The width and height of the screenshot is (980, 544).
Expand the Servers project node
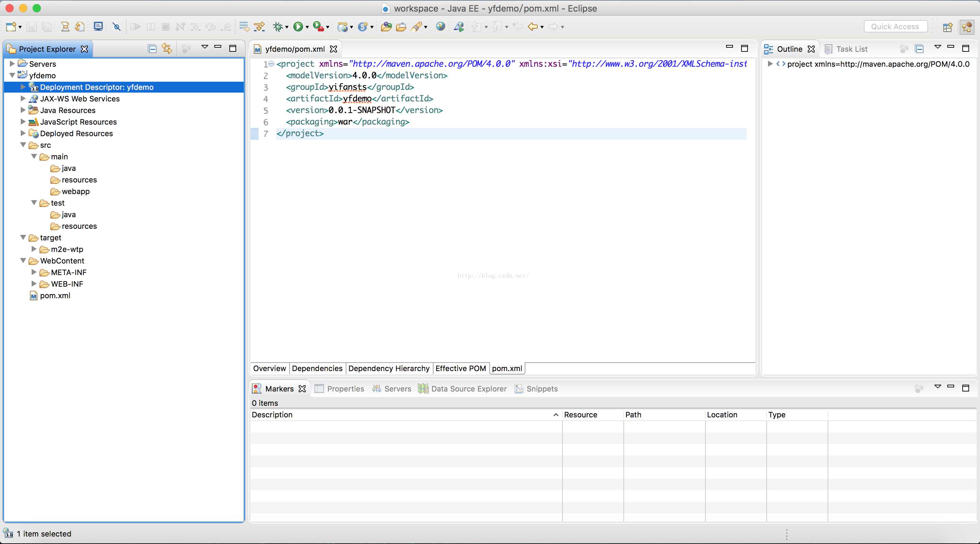[12, 64]
